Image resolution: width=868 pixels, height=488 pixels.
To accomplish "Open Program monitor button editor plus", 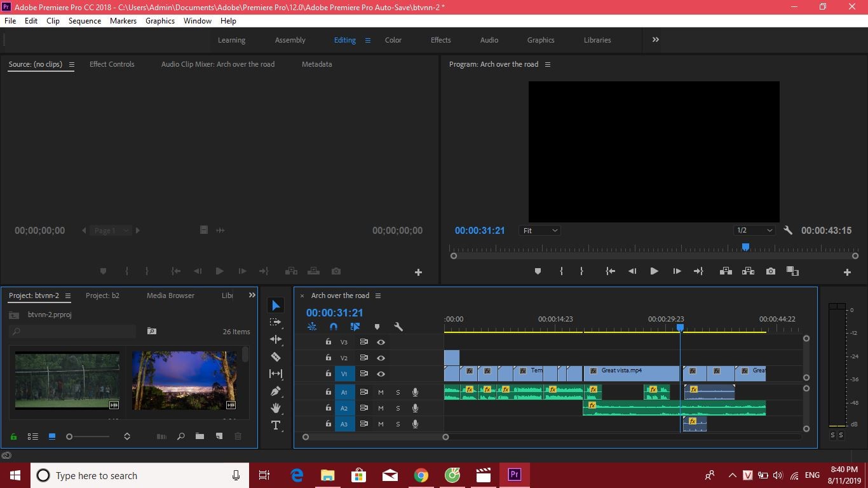I will click(847, 272).
